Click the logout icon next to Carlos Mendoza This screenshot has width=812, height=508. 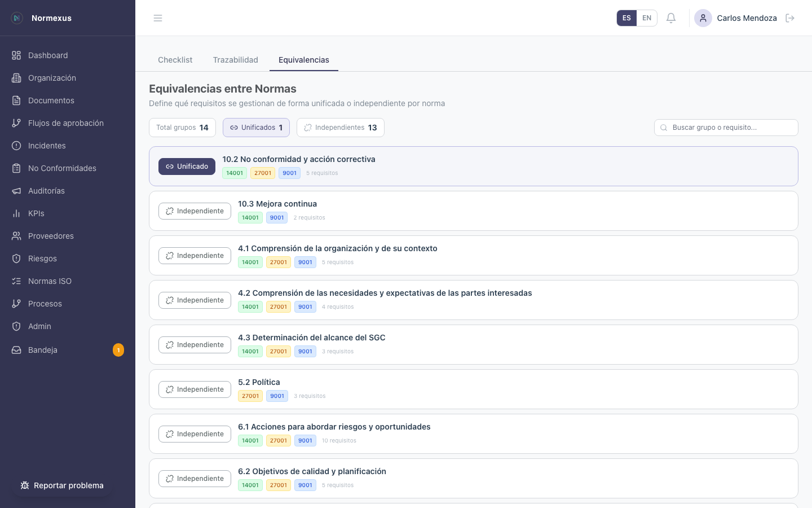point(790,18)
